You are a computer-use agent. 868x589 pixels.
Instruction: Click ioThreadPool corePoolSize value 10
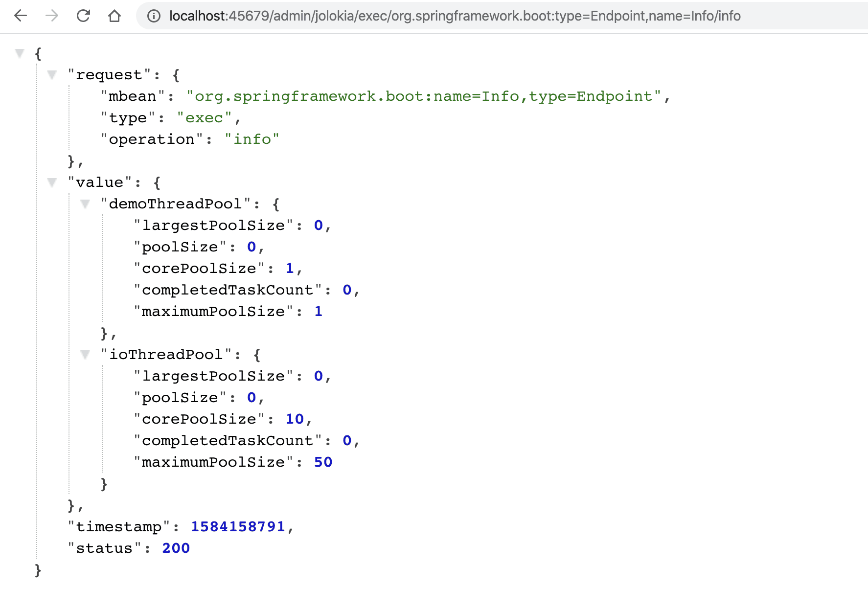point(295,419)
